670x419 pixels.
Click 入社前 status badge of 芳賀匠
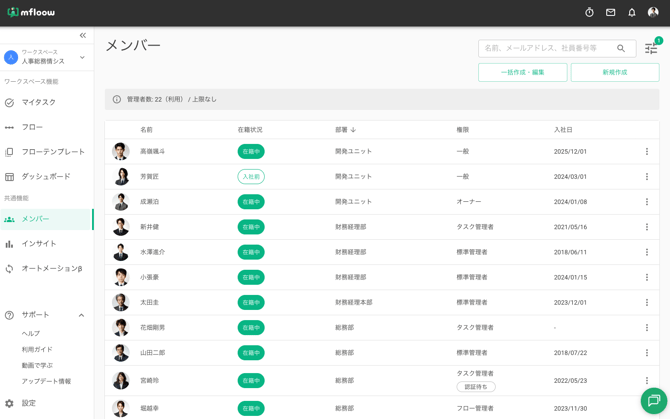click(251, 176)
